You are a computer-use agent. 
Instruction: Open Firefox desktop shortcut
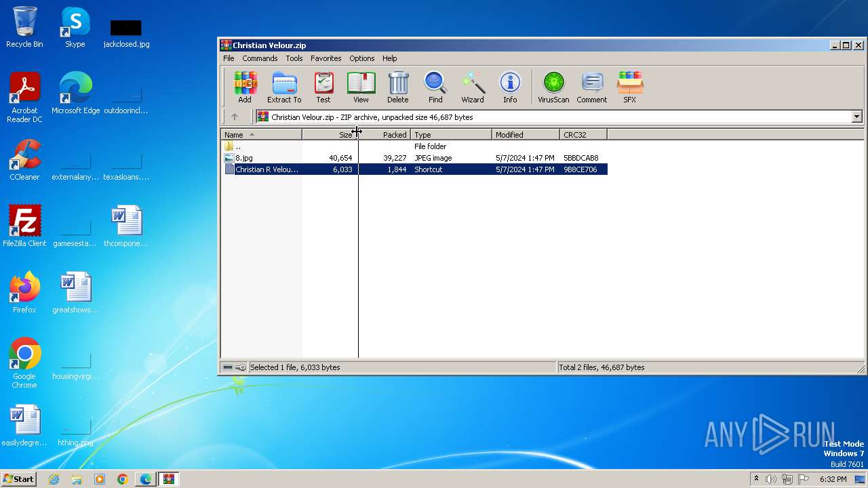tap(24, 293)
